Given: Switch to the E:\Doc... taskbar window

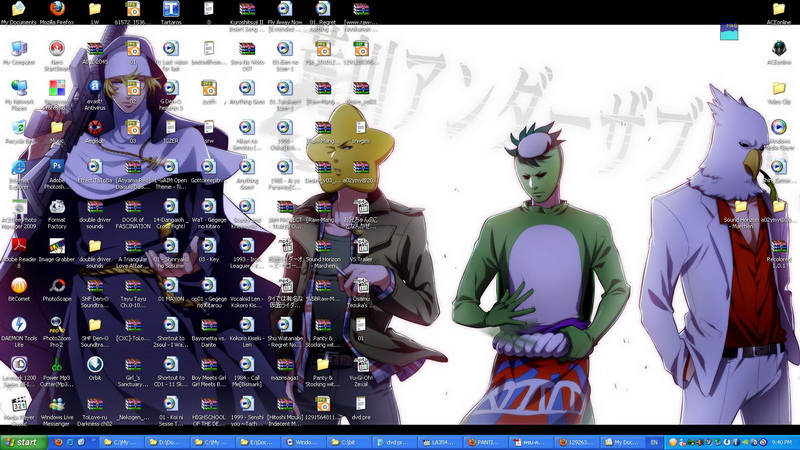Looking at the screenshot, I should tap(258, 442).
